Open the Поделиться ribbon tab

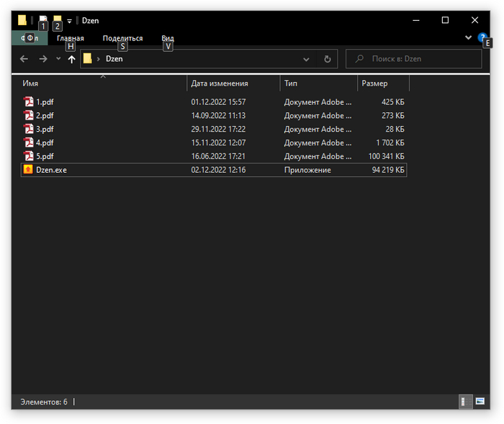click(x=122, y=38)
